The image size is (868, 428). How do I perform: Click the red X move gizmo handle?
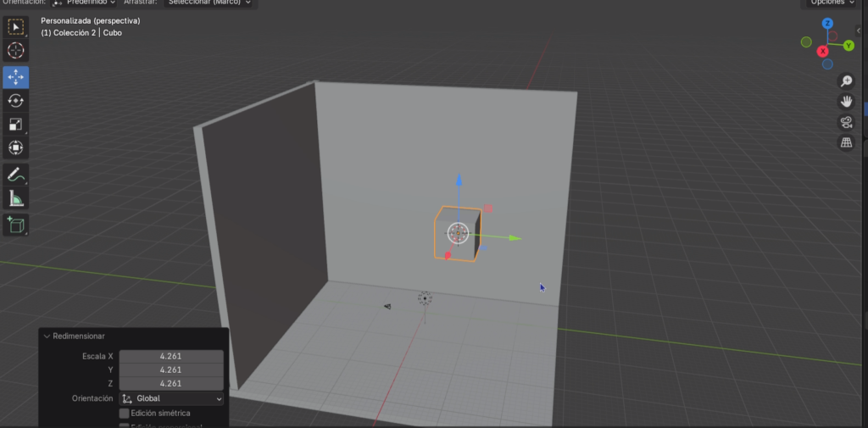click(448, 256)
